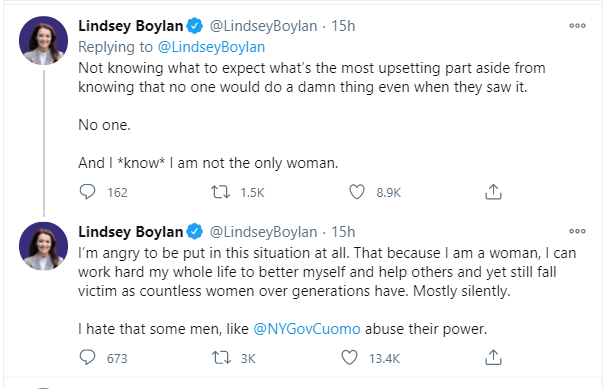Screen dimensions: 608x389
Task: Reply to the tweet with 673 replies
Action: (87, 358)
